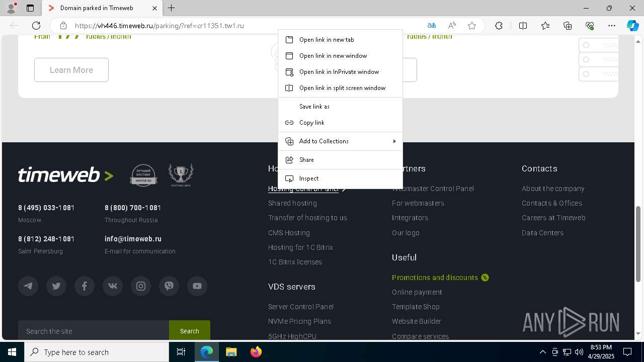The image size is (644, 362).
Task: Open Careers at Timeweb link
Action: 553,218
